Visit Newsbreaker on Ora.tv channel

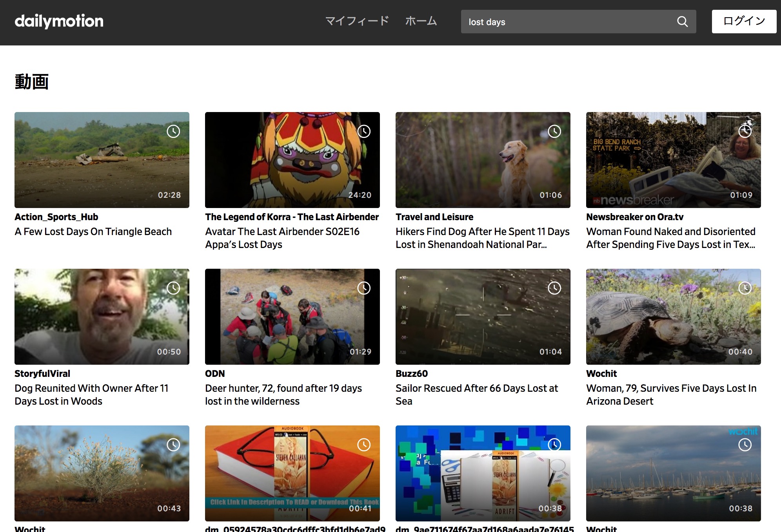tap(635, 217)
